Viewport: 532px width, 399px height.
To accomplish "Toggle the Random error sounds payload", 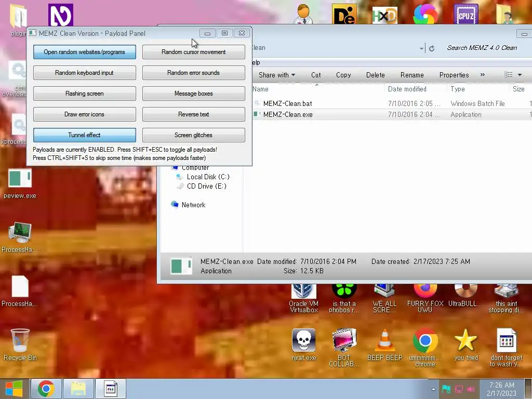I will (193, 73).
